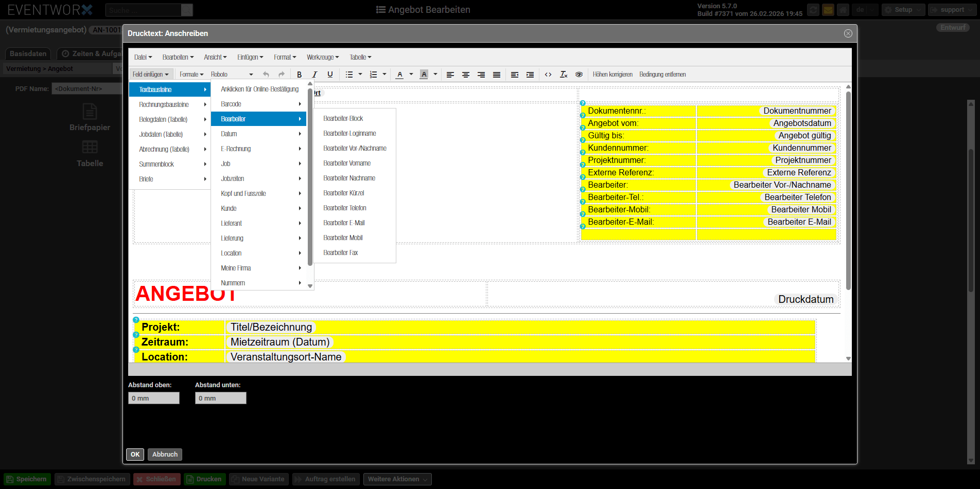
Task: Center-align the selected text
Action: point(465,75)
